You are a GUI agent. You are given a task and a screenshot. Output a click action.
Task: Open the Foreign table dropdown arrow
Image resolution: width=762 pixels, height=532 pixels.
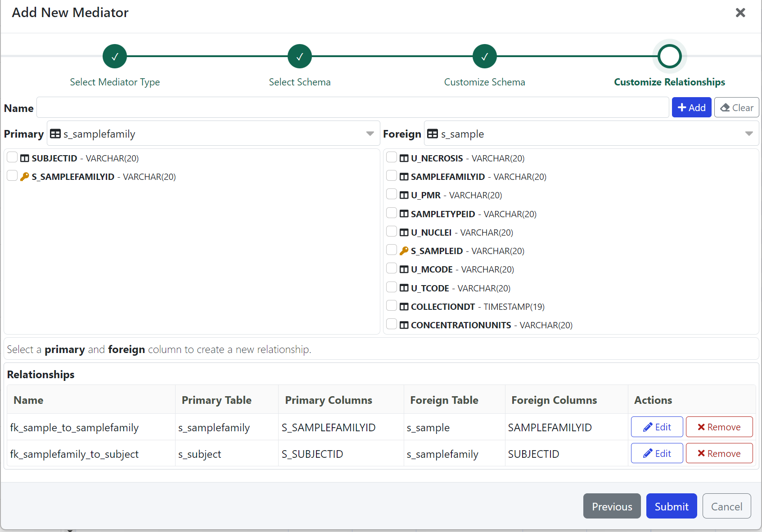tap(749, 134)
